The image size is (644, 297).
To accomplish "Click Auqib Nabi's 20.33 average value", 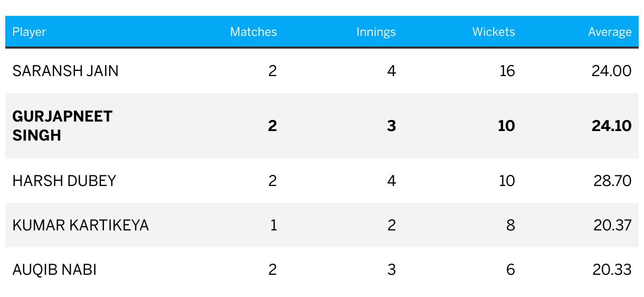I will (x=612, y=270).
